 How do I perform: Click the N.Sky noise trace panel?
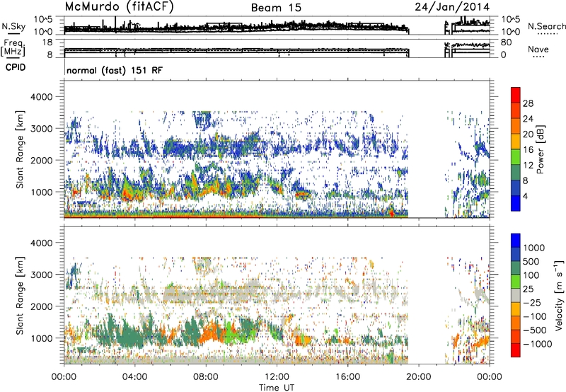pyautogui.click(x=277, y=25)
